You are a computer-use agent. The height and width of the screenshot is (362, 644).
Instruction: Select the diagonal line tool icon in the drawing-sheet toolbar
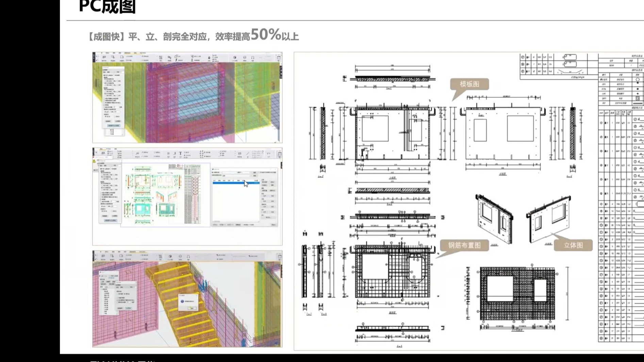click(248, 153)
